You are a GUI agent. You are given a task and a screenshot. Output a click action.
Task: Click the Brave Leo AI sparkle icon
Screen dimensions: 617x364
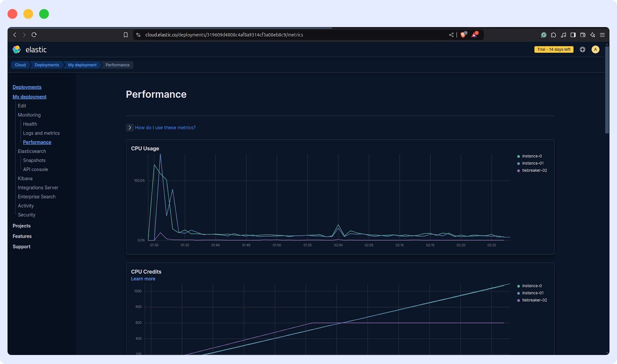pyautogui.click(x=592, y=35)
